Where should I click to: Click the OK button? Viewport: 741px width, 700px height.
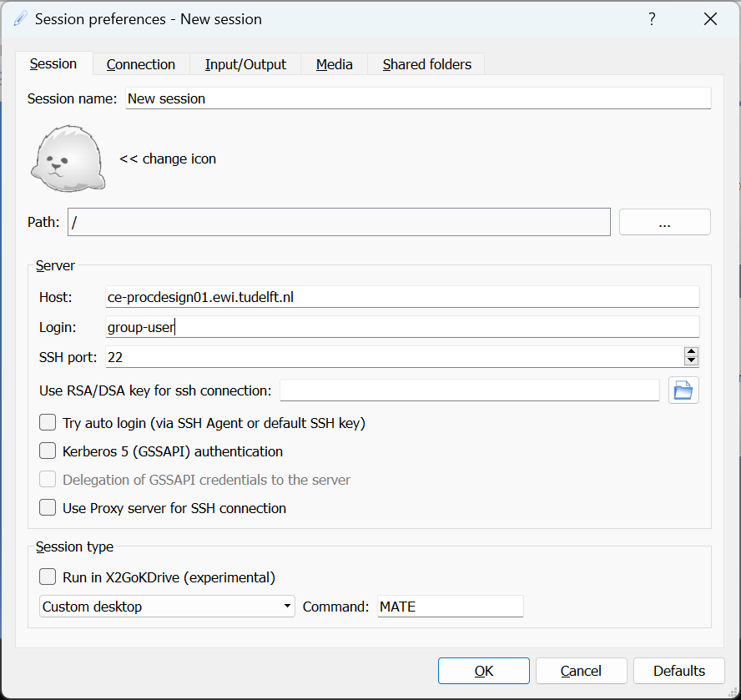click(483, 671)
